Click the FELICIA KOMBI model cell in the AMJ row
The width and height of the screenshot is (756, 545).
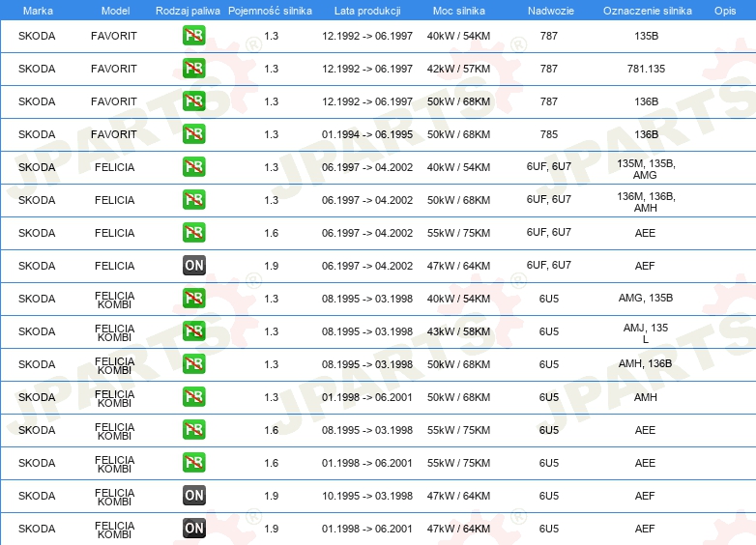coord(115,333)
